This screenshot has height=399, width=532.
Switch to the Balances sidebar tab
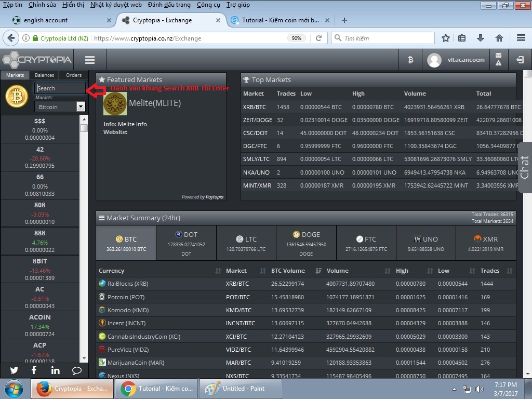(x=44, y=75)
